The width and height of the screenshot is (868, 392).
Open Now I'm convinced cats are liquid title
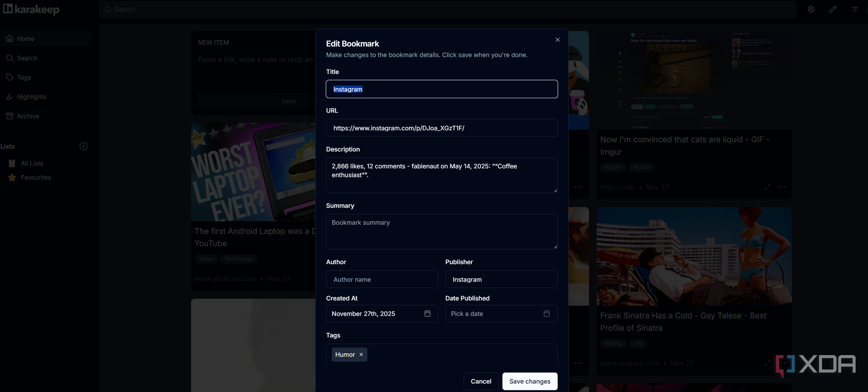tap(685, 145)
